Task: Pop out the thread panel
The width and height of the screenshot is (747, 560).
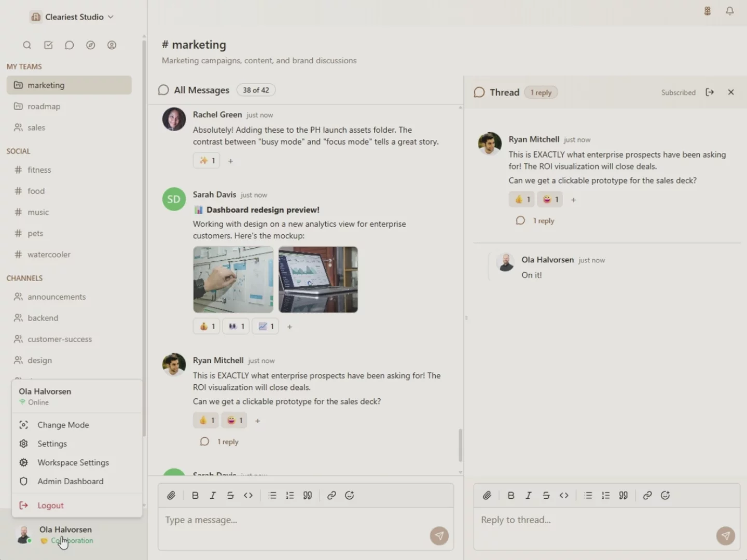Action: tap(710, 92)
